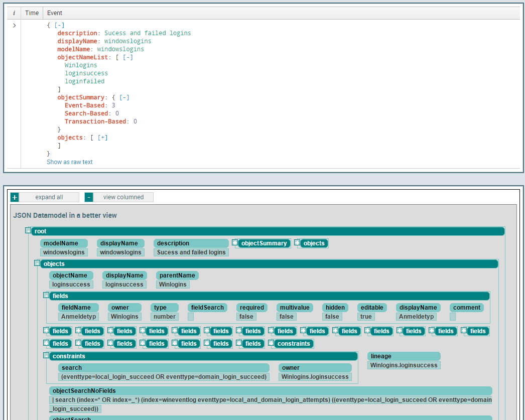The height and width of the screenshot is (420, 525).
Task: Click the description label under root
Action: coord(191,243)
